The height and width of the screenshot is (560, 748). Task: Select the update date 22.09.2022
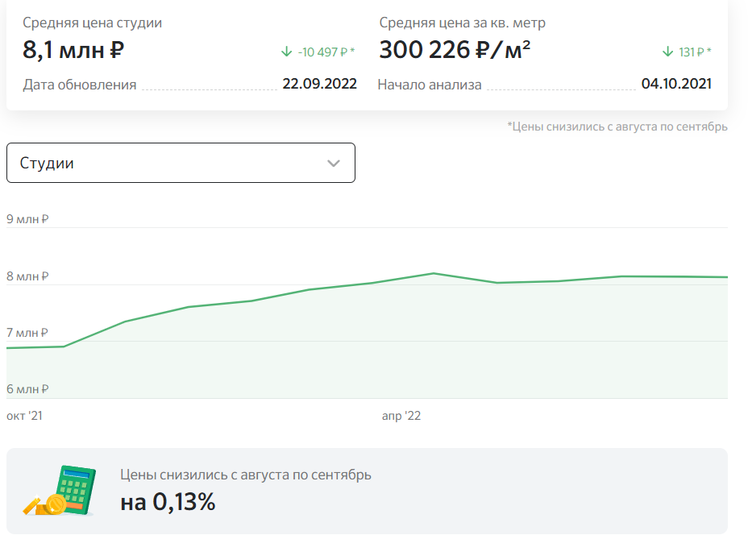click(319, 84)
